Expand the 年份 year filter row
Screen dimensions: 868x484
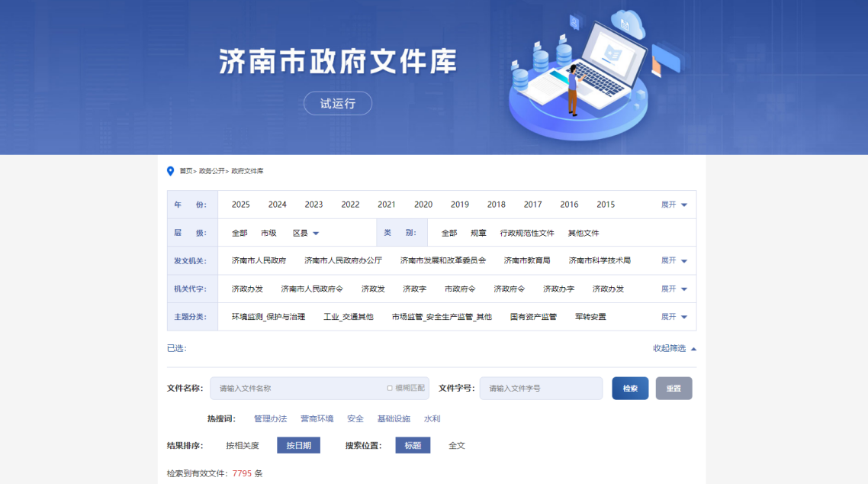(674, 205)
